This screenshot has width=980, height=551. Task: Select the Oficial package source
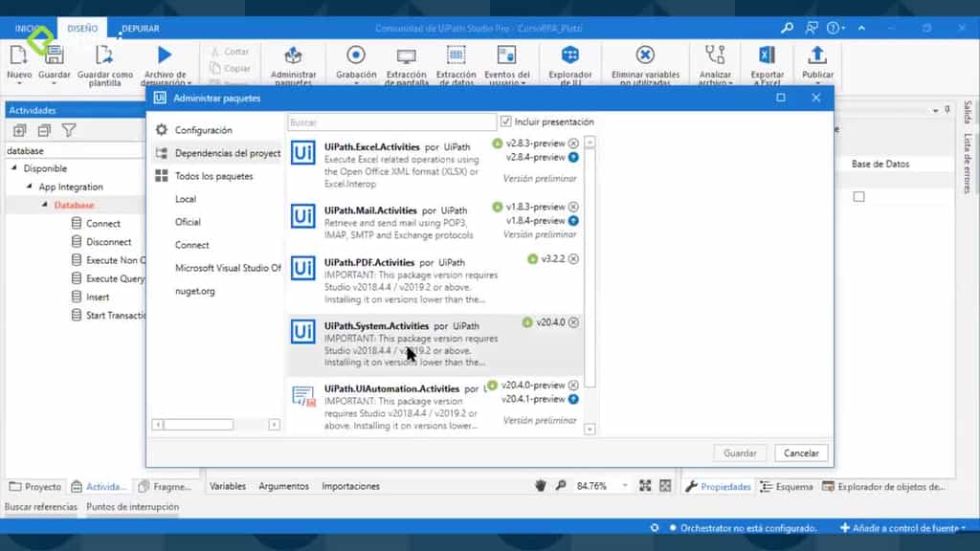[x=188, y=222]
